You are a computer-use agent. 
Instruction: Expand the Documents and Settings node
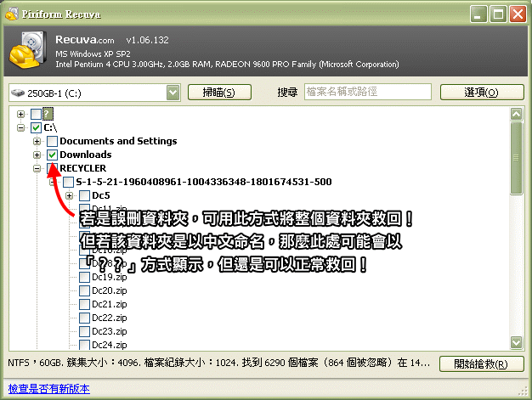pyautogui.click(x=37, y=141)
